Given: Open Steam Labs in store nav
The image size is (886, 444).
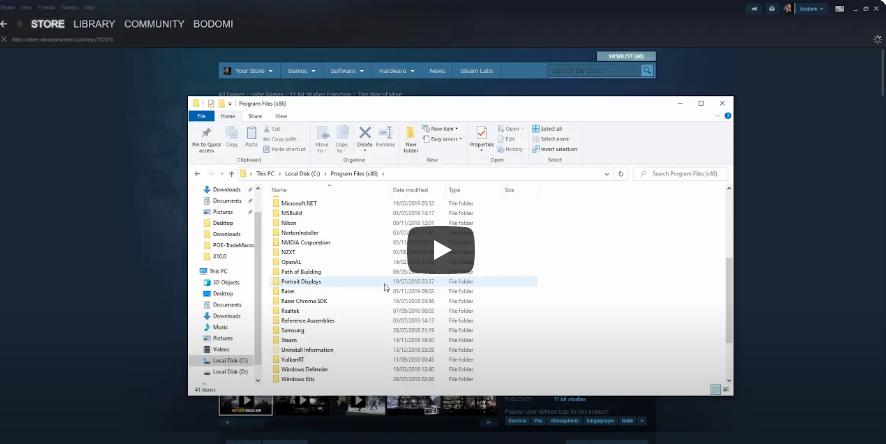Looking at the screenshot, I should click(x=476, y=71).
